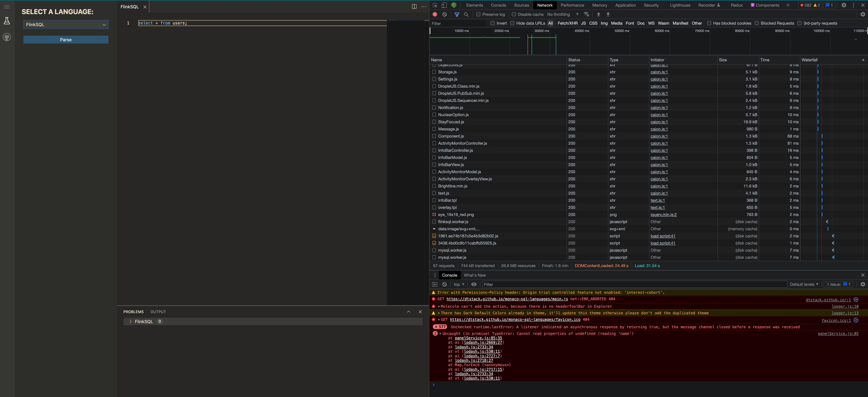Focus the console Filter input field
Image resolution: width=868 pixels, height=397 pixels.
[633, 285]
